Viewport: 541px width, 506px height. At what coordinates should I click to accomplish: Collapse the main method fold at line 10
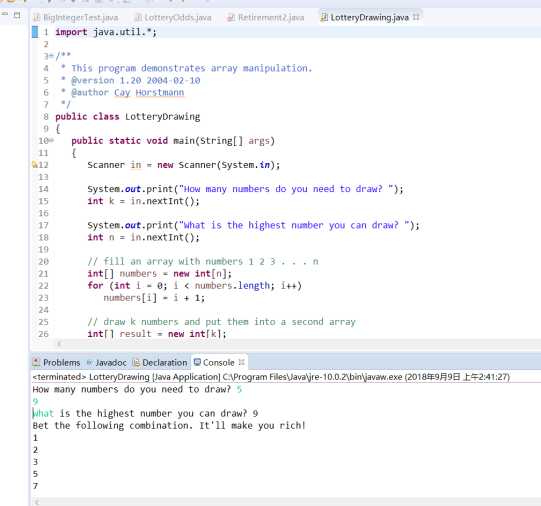point(51,140)
